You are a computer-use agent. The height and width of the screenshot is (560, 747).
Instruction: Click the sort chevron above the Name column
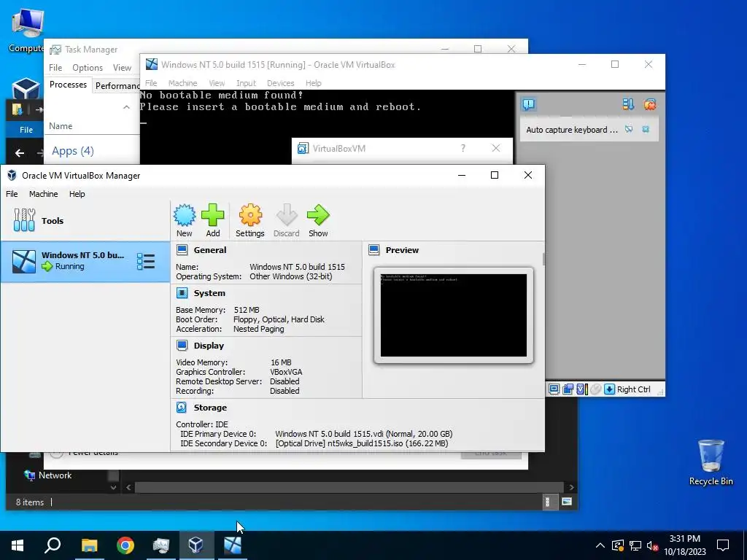[x=126, y=107]
